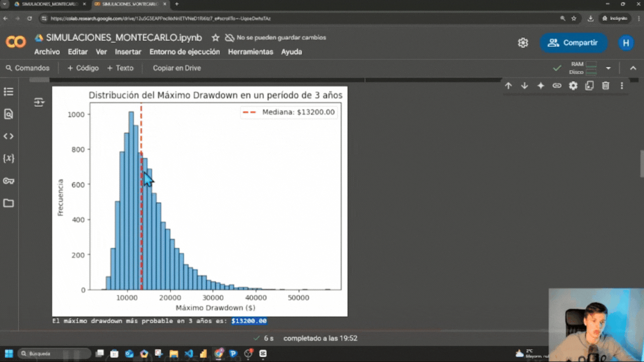Screen dimensions: 644x362
Task: Click the Windows taskbar Búsqueda search box
Action: 54,353
